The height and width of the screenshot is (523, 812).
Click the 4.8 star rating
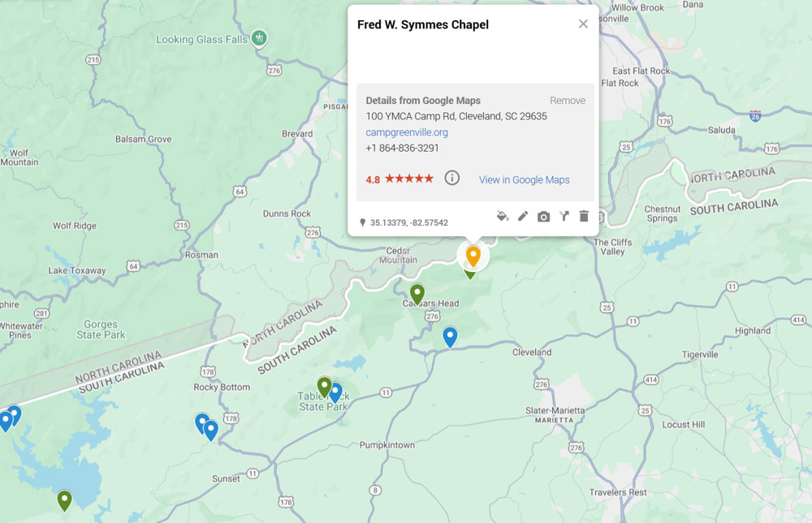(x=400, y=179)
